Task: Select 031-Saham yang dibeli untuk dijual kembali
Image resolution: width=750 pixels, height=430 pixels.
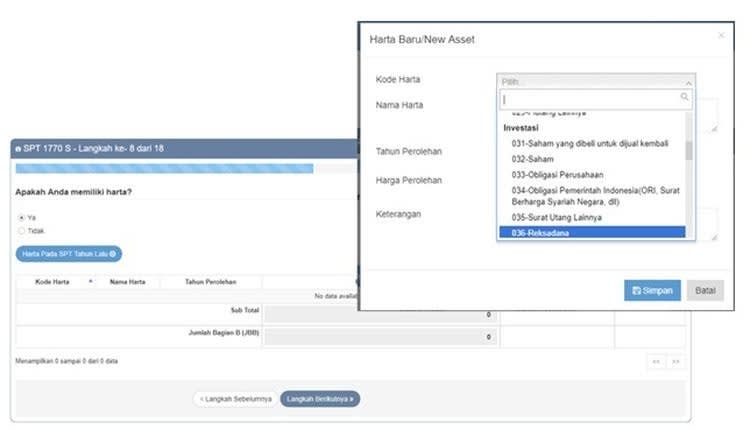Action: coord(591,144)
